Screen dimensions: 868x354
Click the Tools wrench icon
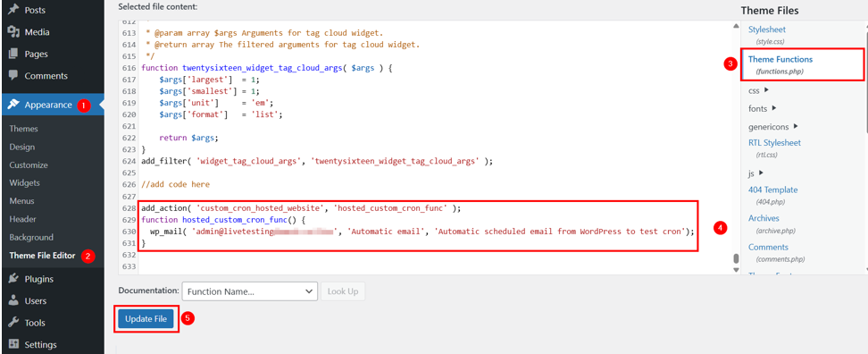[x=13, y=323]
